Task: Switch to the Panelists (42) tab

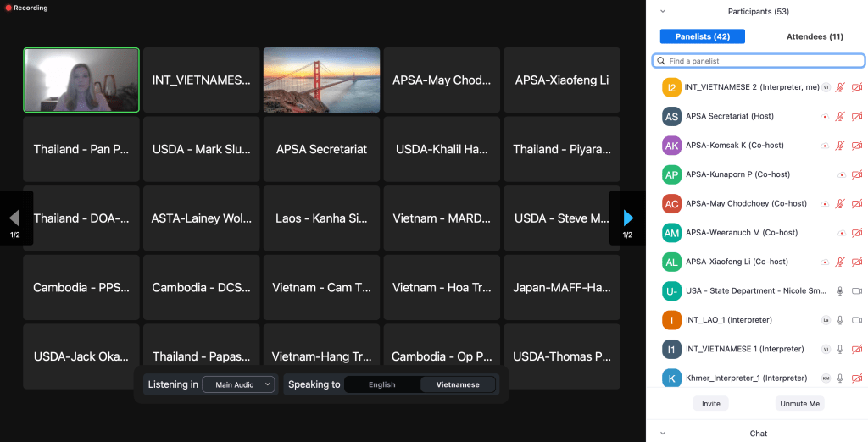Action: (702, 36)
